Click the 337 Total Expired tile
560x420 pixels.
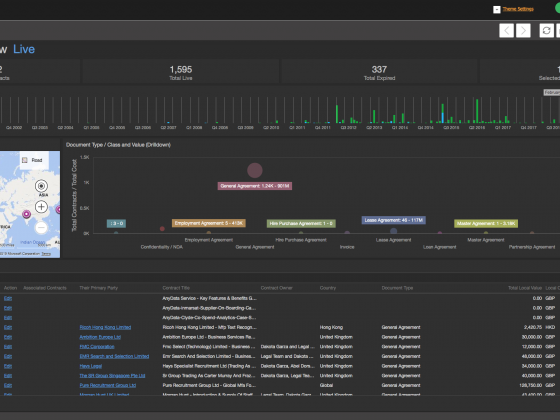(x=379, y=72)
